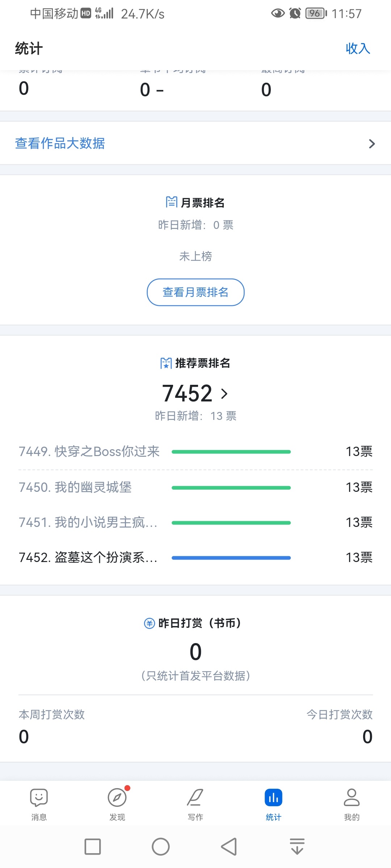Tap the blue progress bar for rank 7452

point(231,558)
